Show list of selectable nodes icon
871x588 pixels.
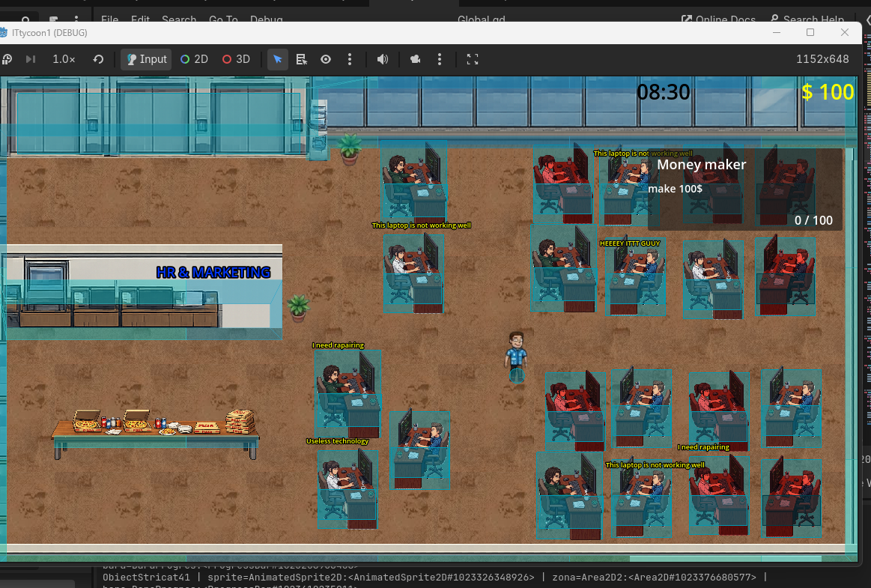[302, 59]
